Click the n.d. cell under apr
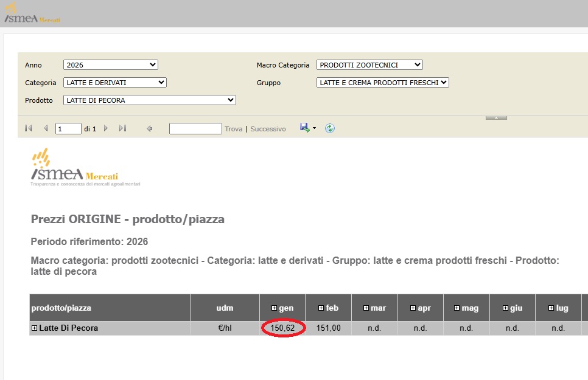This screenshot has height=380, width=588. tap(421, 328)
